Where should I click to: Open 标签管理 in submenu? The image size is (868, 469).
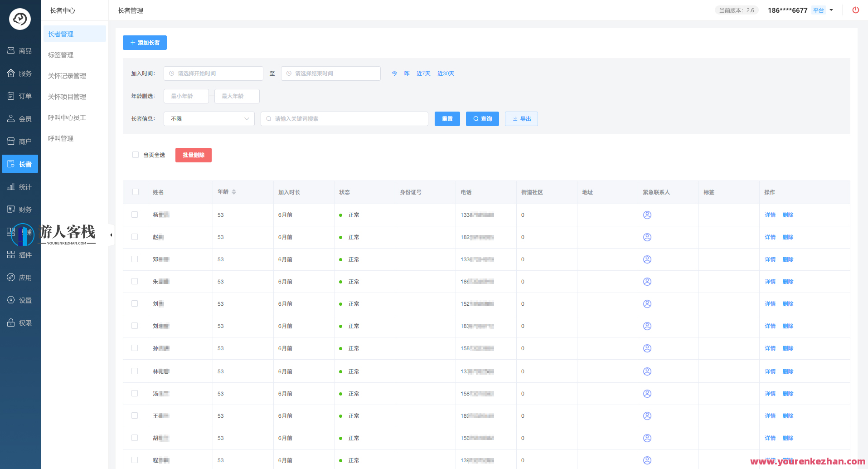coord(61,55)
